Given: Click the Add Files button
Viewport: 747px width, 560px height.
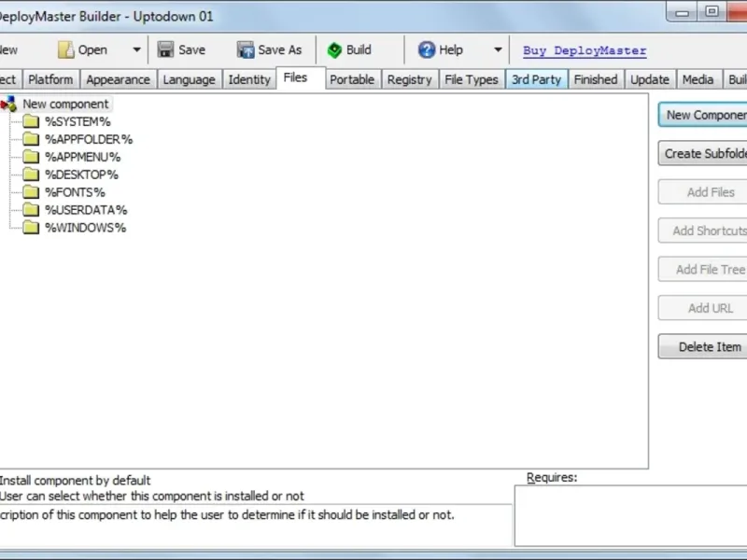Looking at the screenshot, I should pyautogui.click(x=703, y=192).
